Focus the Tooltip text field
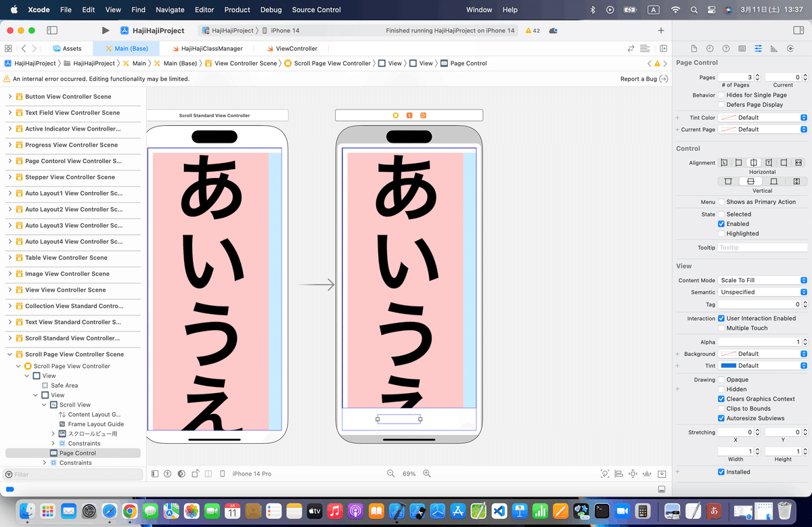The height and width of the screenshot is (527, 812). (x=763, y=248)
